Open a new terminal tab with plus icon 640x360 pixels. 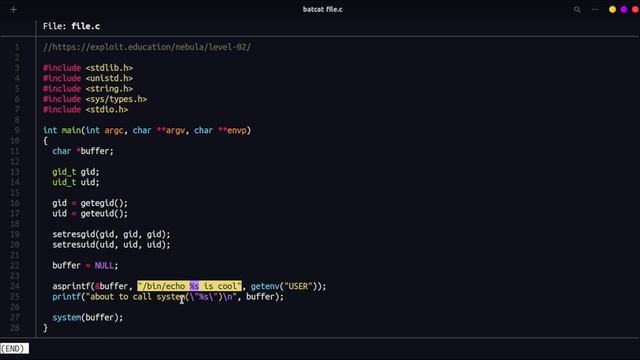[13, 9]
